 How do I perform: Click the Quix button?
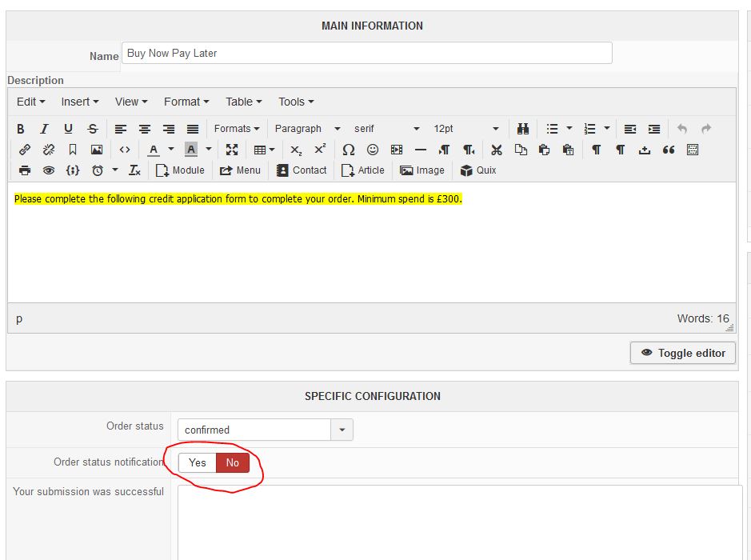[478, 170]
